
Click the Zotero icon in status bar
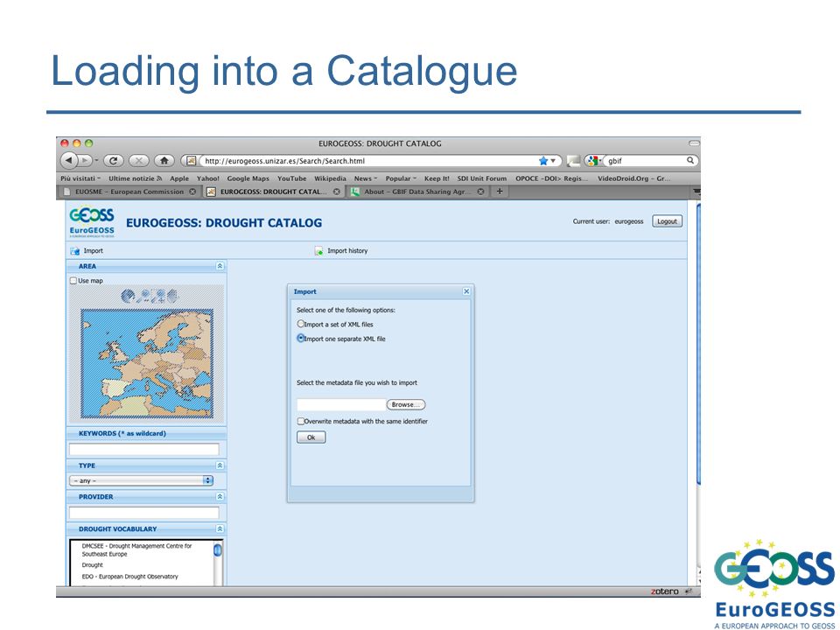coord(664,591)
